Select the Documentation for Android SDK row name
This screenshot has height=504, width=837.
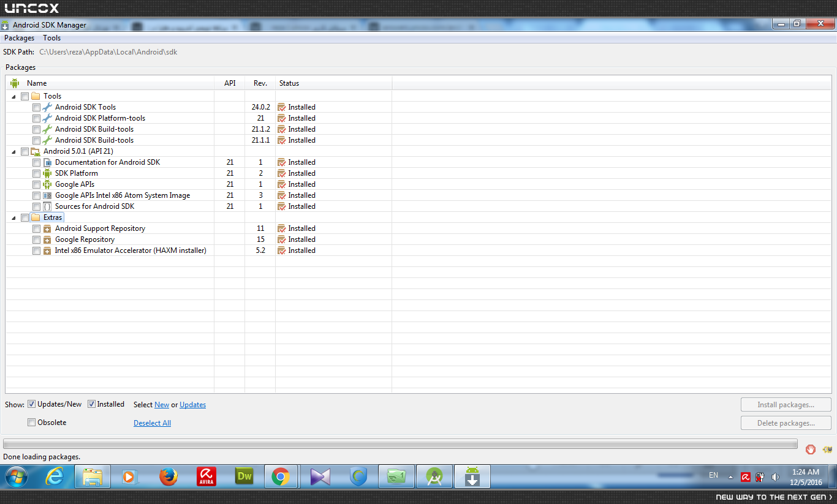pyautogui.click(x=107, y=162)
